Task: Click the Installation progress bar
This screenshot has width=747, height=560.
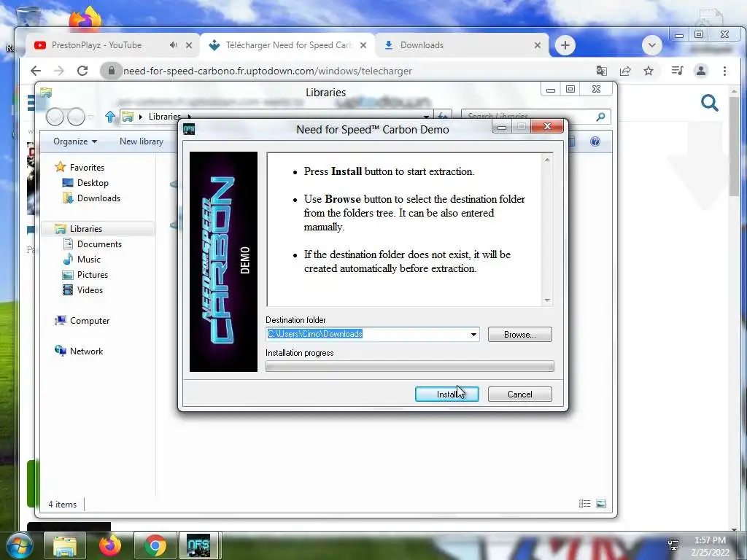Action: tap(410, 366)
